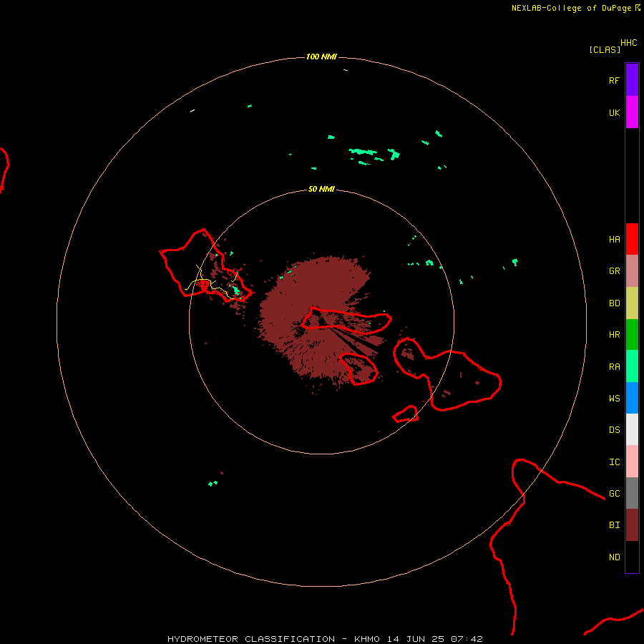Screen dimensions: 644x644
Task: Click the BI legend label
Action: pos(614,525)
